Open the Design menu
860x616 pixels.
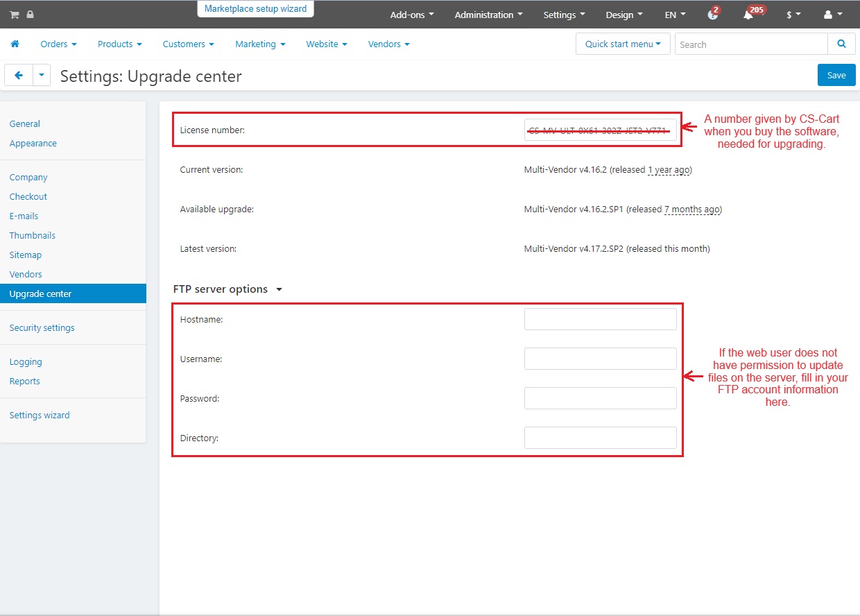[623, 15]
